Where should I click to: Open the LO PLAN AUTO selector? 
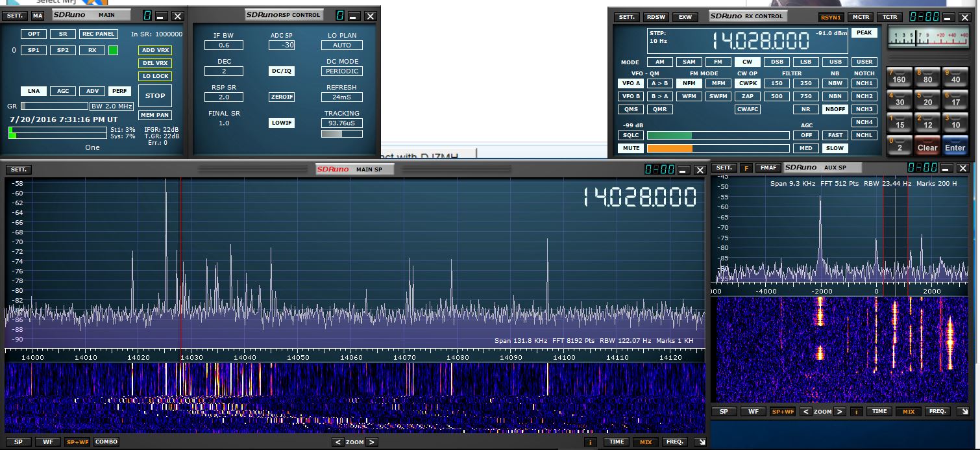(342, 45)
